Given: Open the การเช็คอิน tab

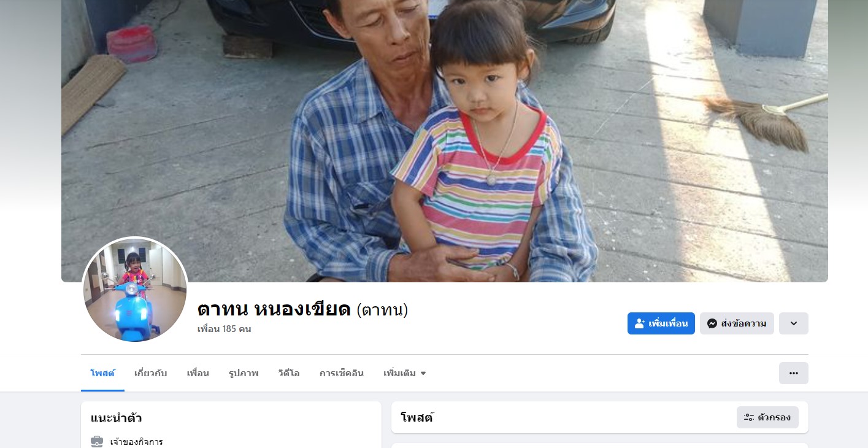Looking at the screenshot, I should (342, 373).
